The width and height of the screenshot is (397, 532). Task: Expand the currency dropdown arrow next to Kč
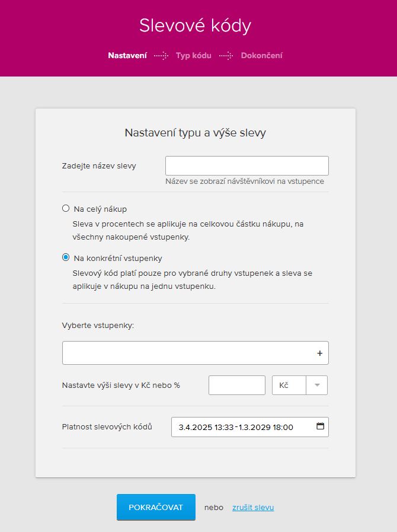(x=317, y=385)
